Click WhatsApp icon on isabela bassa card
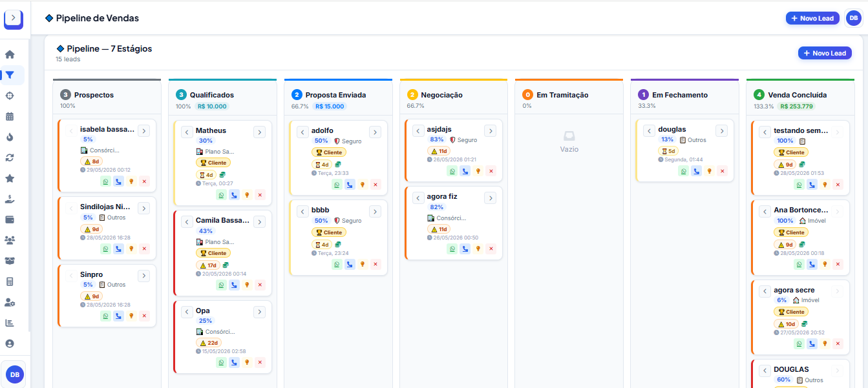 [105, 182]
